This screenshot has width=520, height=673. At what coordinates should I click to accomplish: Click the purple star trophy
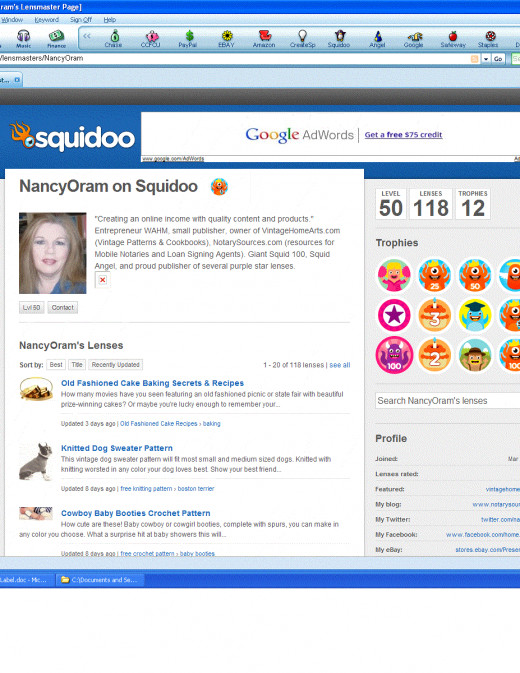click(x=394, y=315)
